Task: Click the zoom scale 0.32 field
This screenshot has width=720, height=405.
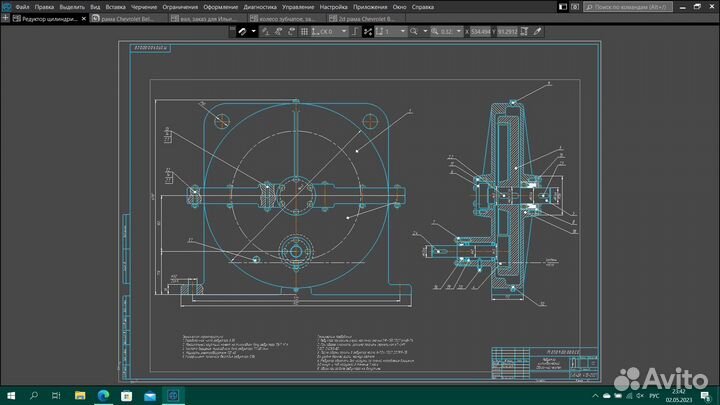Action: click(x=446, y=31)
